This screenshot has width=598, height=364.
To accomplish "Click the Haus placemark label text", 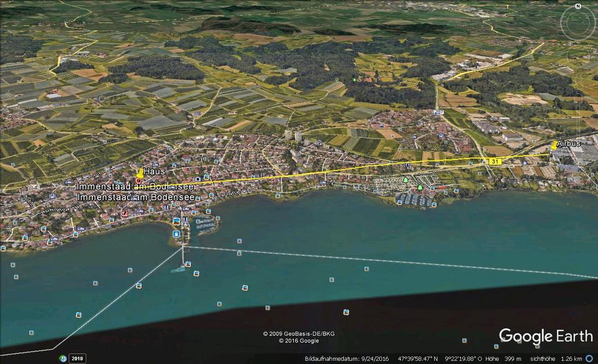I will [154, 171].
